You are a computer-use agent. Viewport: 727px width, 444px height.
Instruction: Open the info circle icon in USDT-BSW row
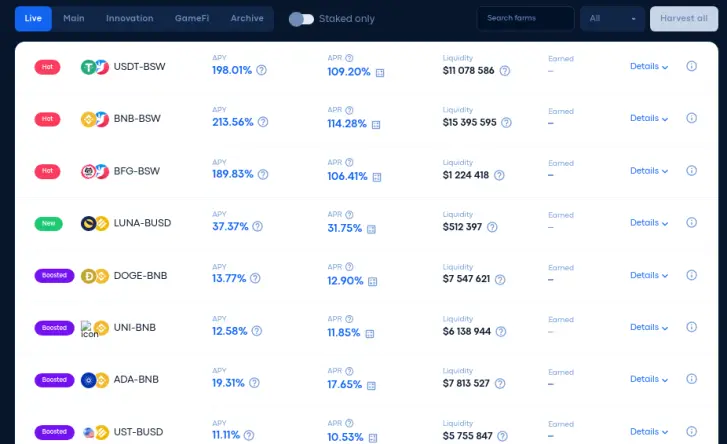coord(691,66)
